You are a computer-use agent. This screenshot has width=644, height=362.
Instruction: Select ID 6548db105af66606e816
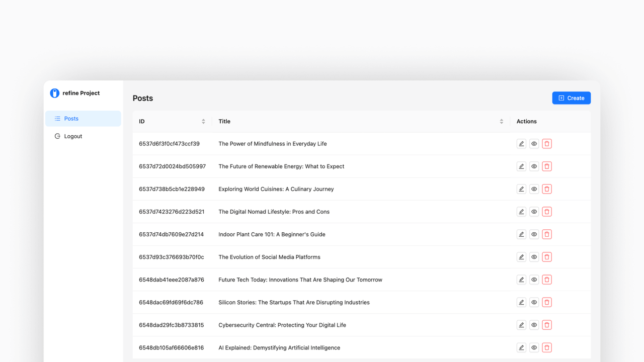(171, 347)
